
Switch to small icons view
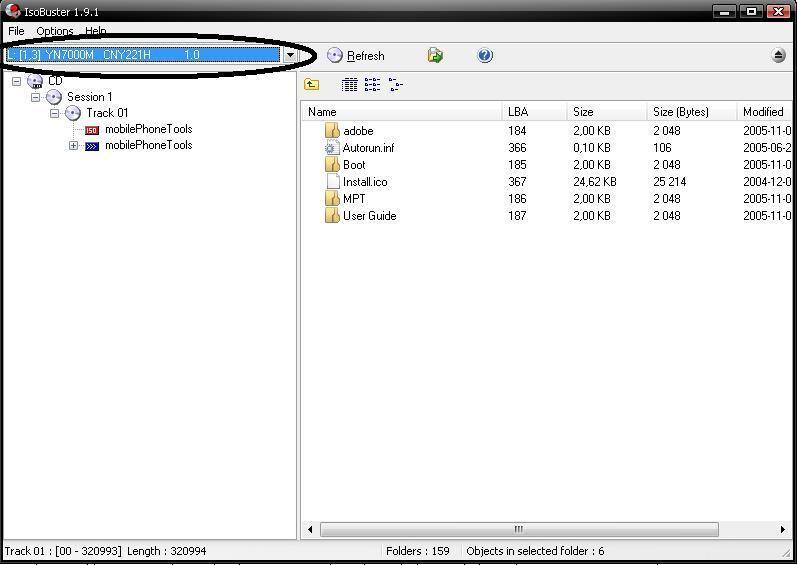tap(372, 84)
